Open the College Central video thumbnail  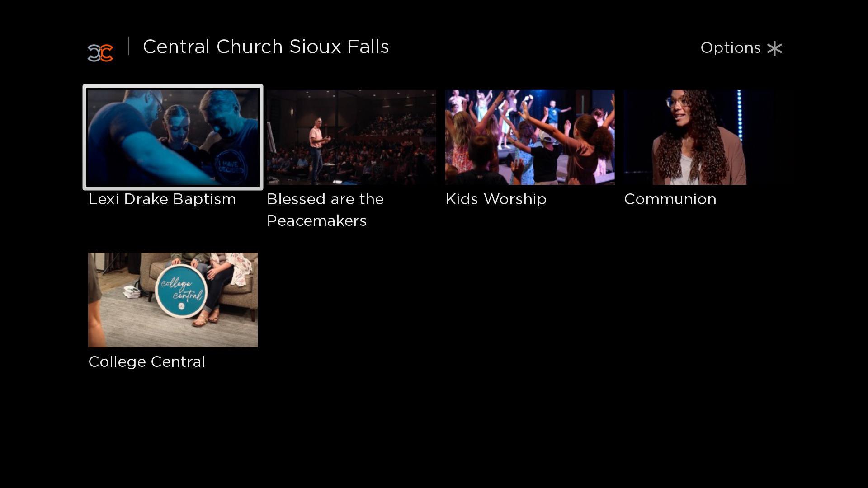[x=173, y=300]
